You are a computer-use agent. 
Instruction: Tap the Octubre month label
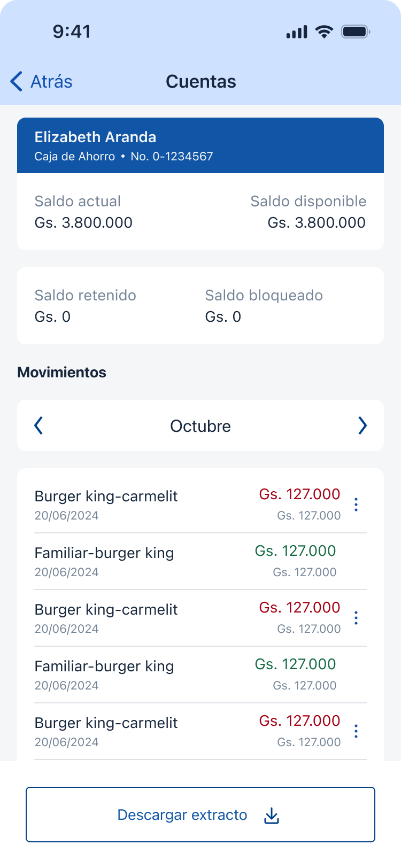[x=200, y=426]
